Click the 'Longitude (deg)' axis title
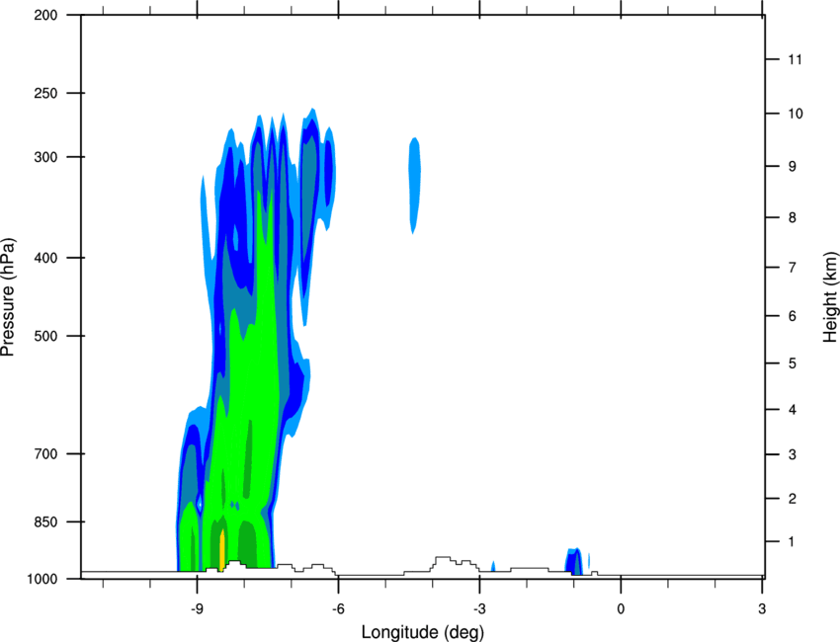This screenshot has height=642, width=840. (x=423, y=632)
